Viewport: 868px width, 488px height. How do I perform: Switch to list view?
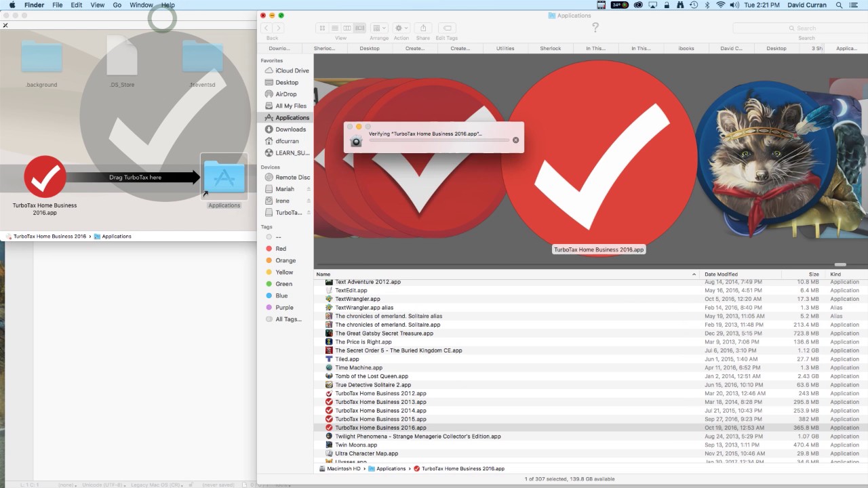(x=334, y=28)
